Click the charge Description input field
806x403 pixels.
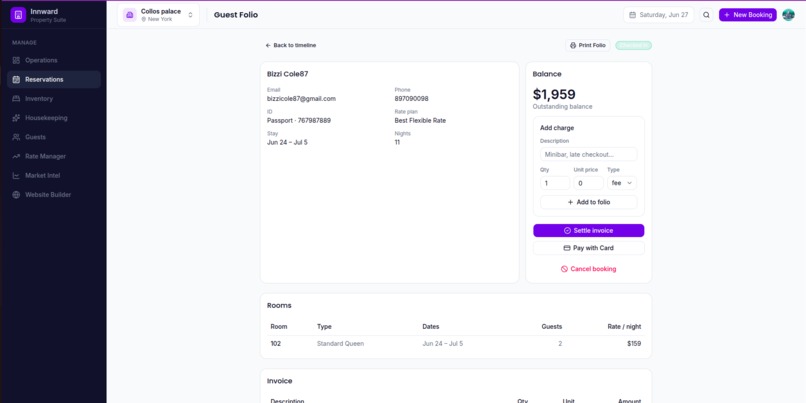click(589, 154)
